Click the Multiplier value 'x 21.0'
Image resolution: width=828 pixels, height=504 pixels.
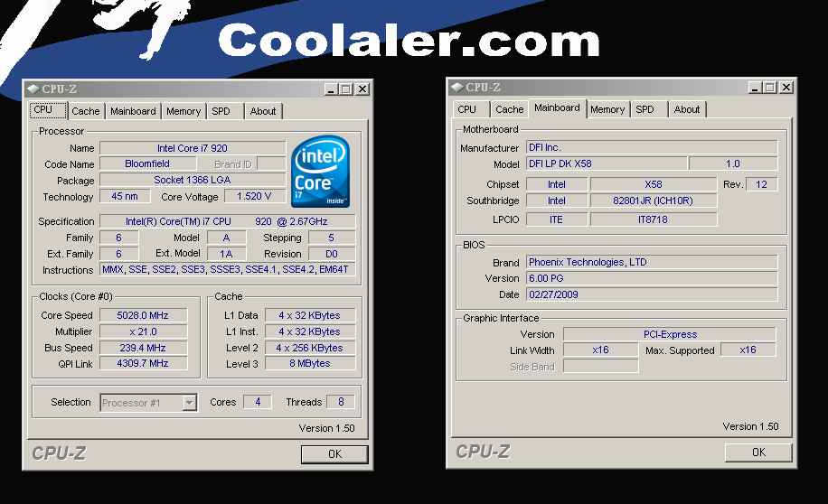(143, 332)
